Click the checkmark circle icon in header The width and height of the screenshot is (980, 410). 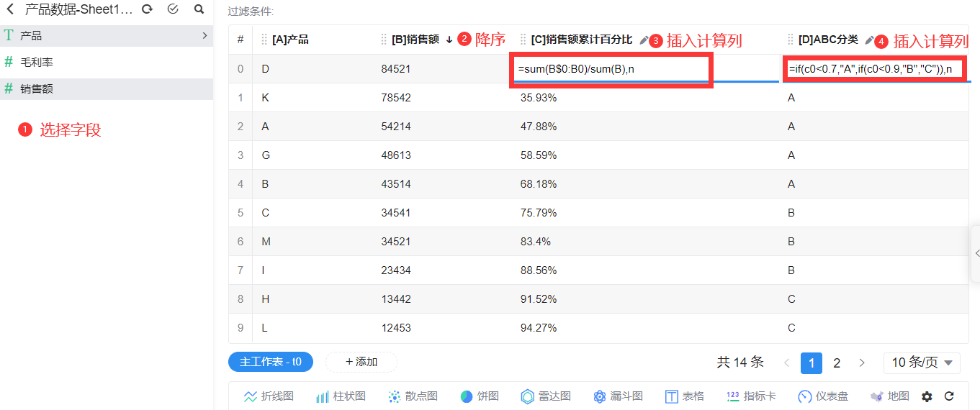click(x=173, y=9)
